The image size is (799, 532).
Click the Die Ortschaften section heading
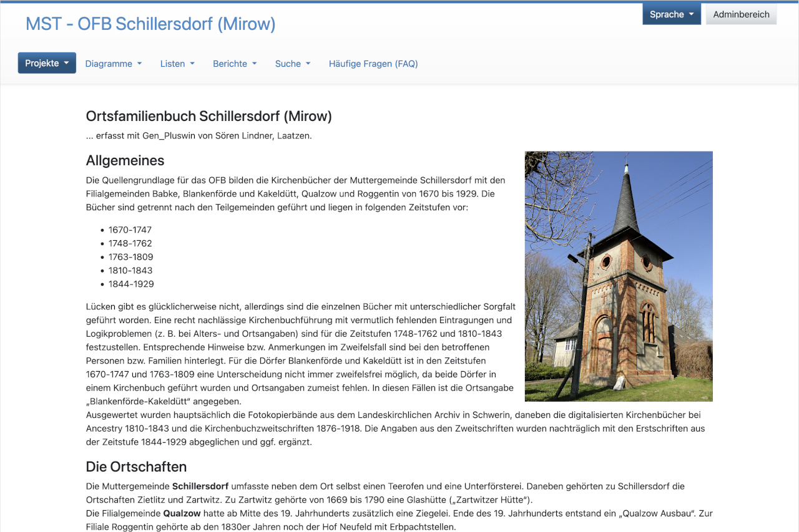pyautogui.click(x=136, y=467)
